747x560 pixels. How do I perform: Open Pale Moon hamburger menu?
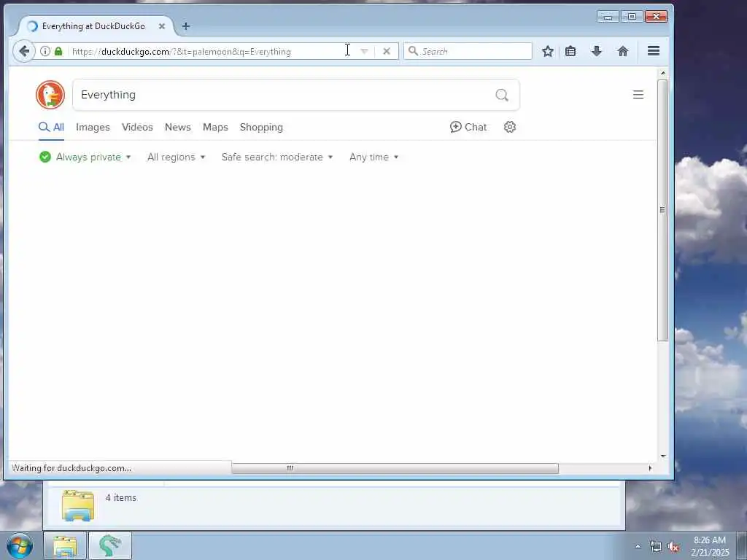coord(653,50)
